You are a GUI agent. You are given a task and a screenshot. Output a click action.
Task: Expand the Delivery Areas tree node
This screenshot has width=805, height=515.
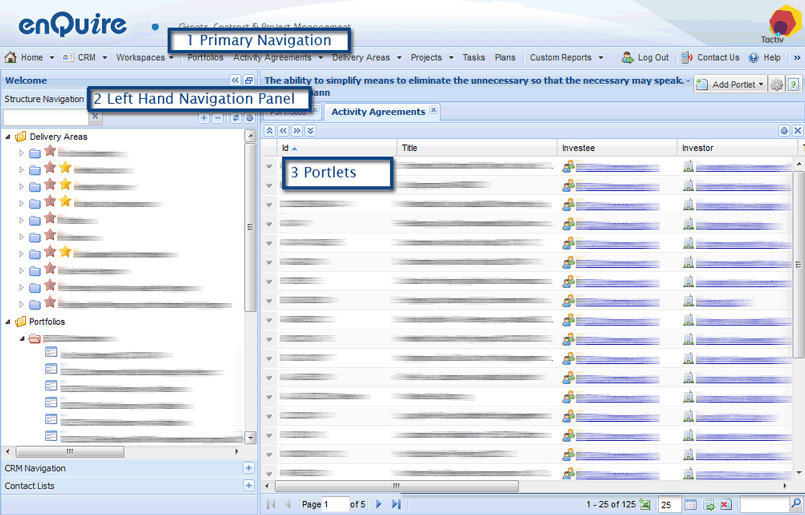coord(9,136)
